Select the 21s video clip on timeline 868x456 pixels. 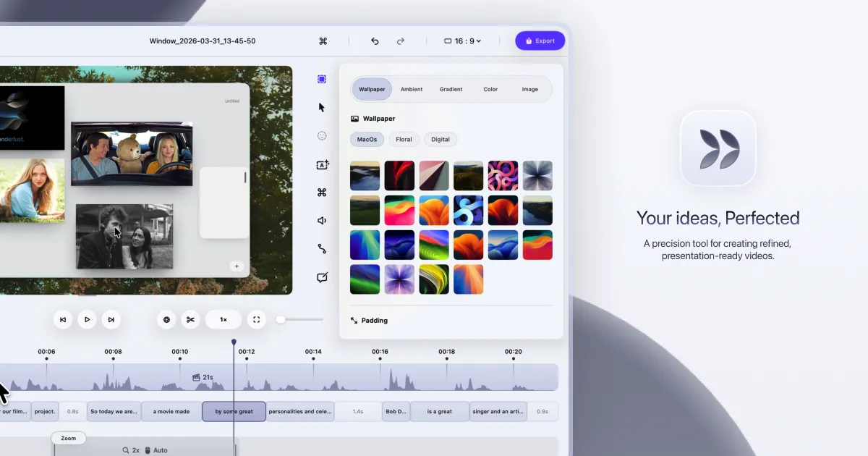coord(278,377)
